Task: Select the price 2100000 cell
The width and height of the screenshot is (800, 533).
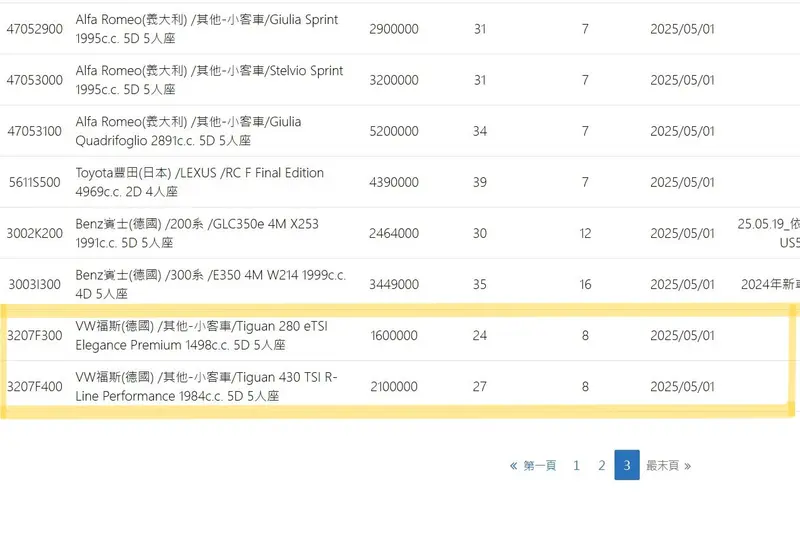Action: (394, 386)
